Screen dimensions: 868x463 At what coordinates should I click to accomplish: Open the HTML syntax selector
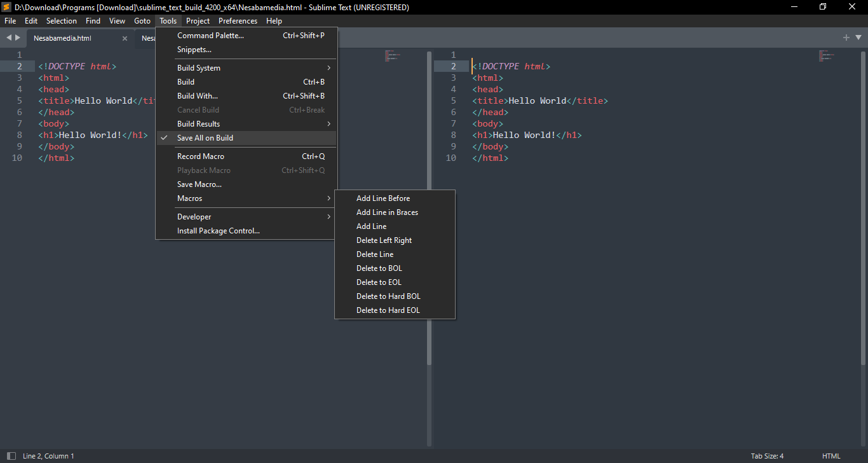click(x=831, y=456)
